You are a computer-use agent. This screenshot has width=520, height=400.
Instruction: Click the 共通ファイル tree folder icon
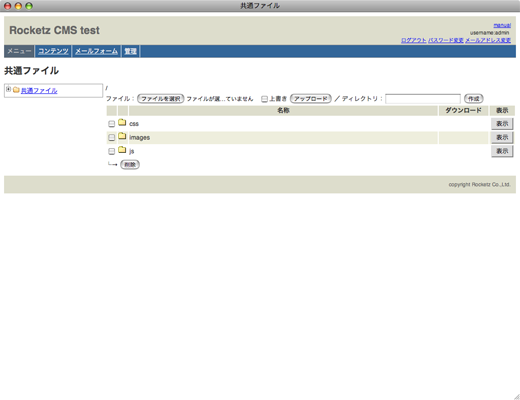[x=16, y=90]
